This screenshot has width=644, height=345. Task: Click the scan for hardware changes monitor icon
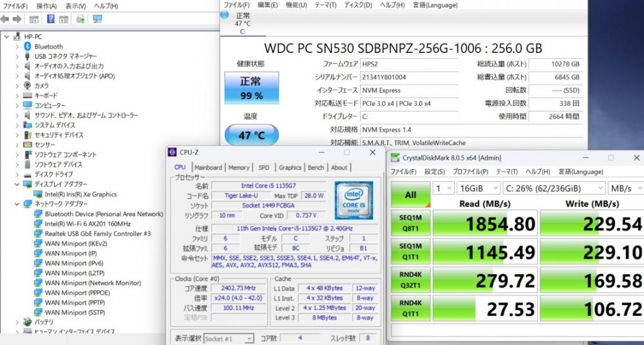(97, 19)
